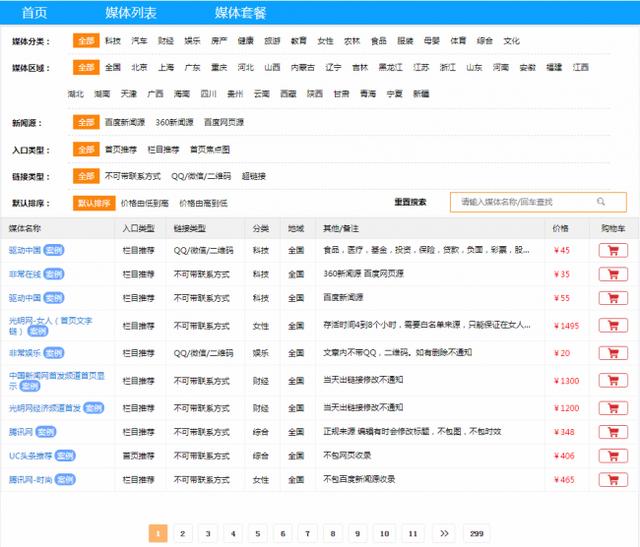The image size is (640, 547).
Task: Click cart icon in the ¥1495 row
Action: tap(613, 325)
